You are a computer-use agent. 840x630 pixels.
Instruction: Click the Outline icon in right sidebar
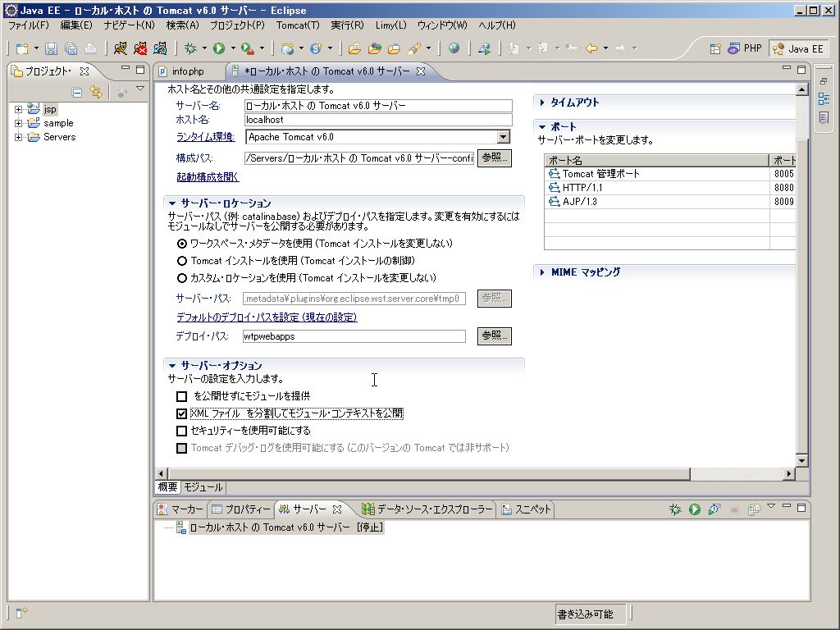[x=824, y=99]
